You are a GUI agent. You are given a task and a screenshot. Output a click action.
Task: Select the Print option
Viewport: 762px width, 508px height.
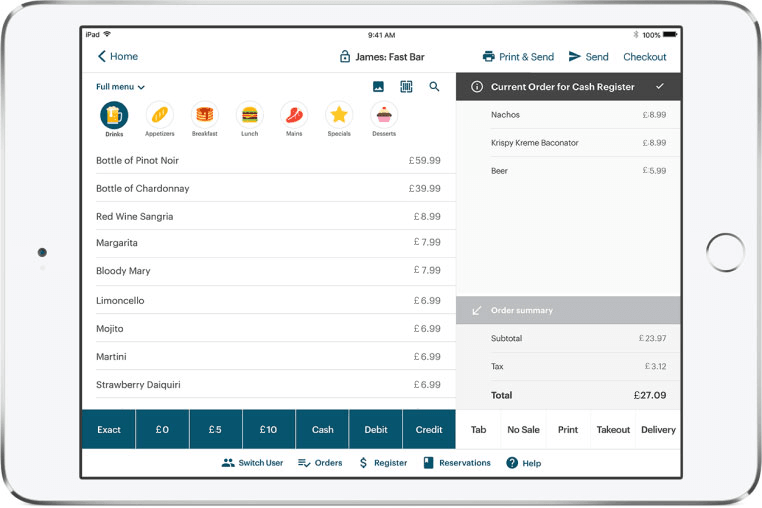tap(568, 429)
